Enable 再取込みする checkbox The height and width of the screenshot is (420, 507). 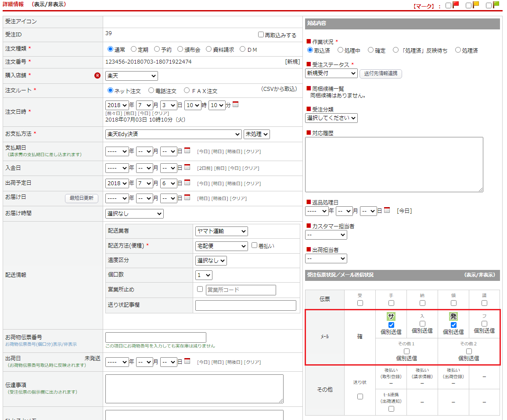click(x=261, y=35)
